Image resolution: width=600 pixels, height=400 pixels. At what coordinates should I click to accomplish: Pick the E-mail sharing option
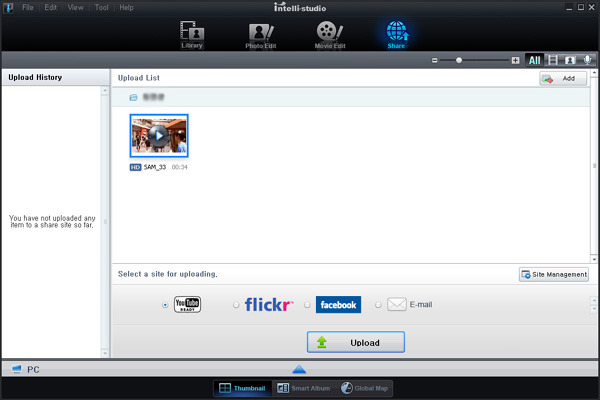(378, 305)
